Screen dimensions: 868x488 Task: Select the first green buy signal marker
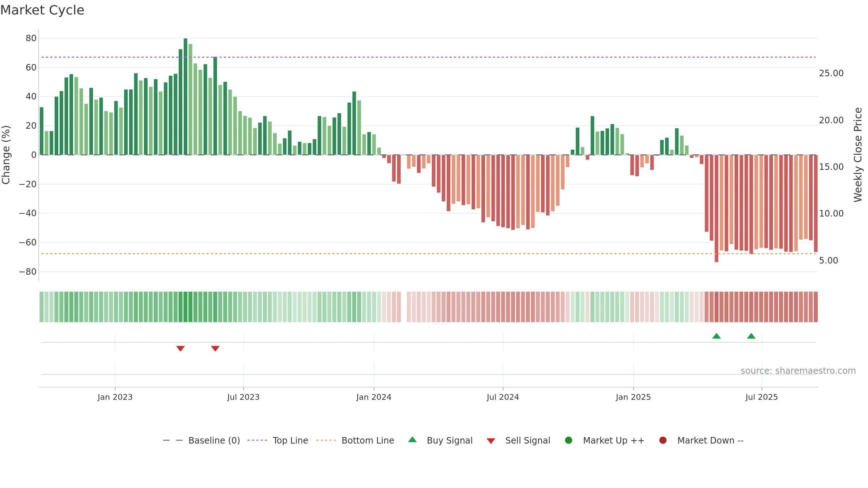point(716,336)
